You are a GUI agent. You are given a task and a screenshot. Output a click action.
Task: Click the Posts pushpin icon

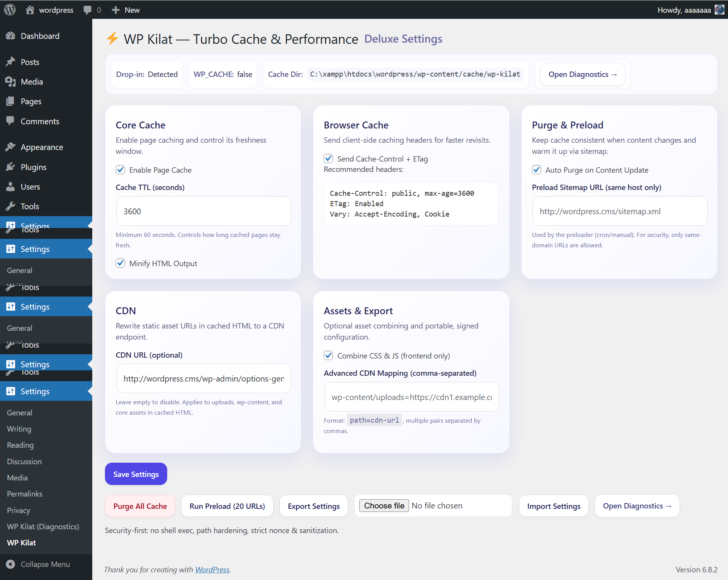point(11,62)
